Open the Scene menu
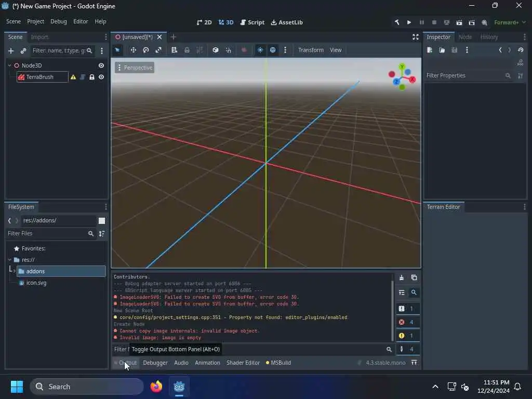The width and height of the screenshot is (532, 399). tap(14, 21)
